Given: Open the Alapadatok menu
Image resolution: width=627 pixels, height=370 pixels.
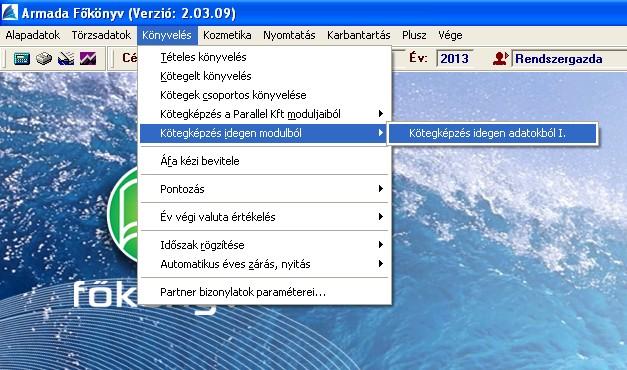Looking at the screenshot, I should 33,35.
